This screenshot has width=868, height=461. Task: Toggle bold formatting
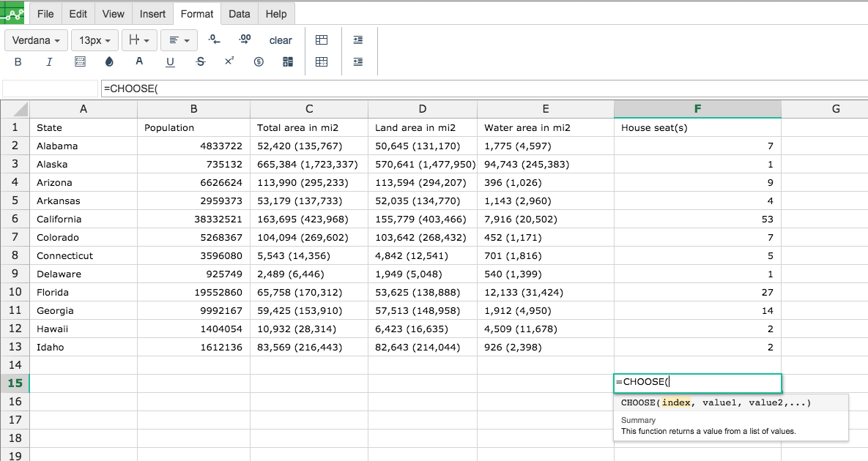pos(18,62)
